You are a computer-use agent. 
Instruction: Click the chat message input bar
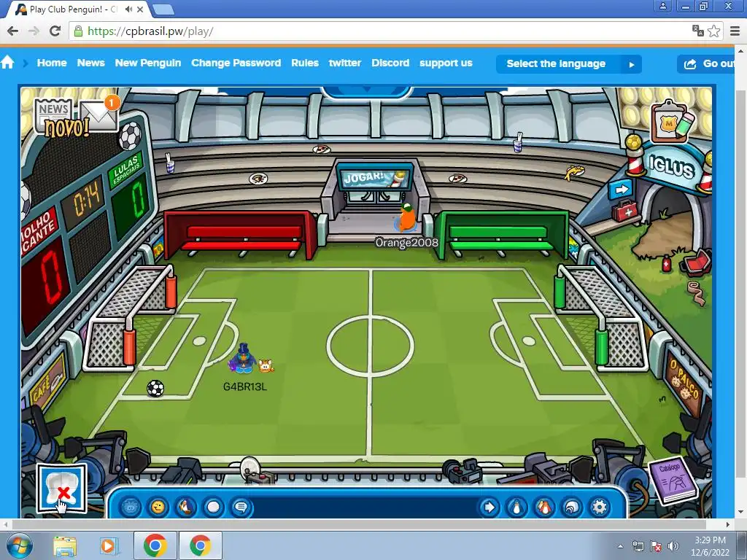point(365,507)
